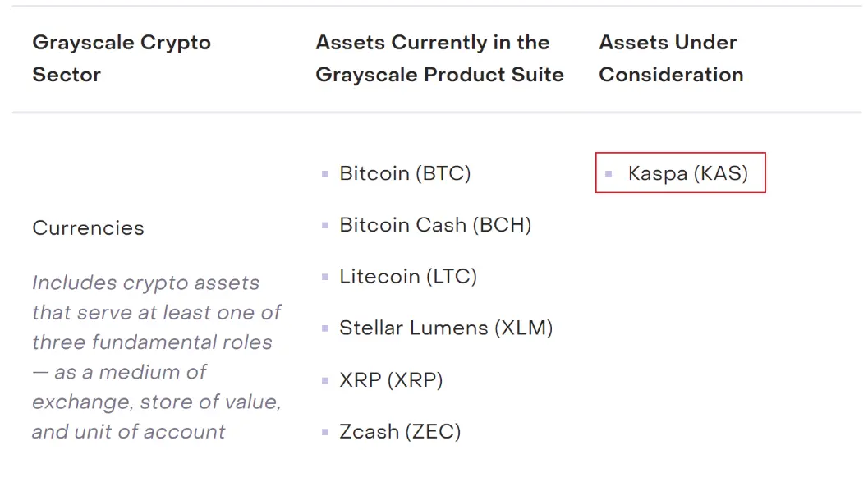Viewport: 868px width, 487px height.
Task: Click the highlighted Kaspa (KAS) box
Action: coord(680,172)
